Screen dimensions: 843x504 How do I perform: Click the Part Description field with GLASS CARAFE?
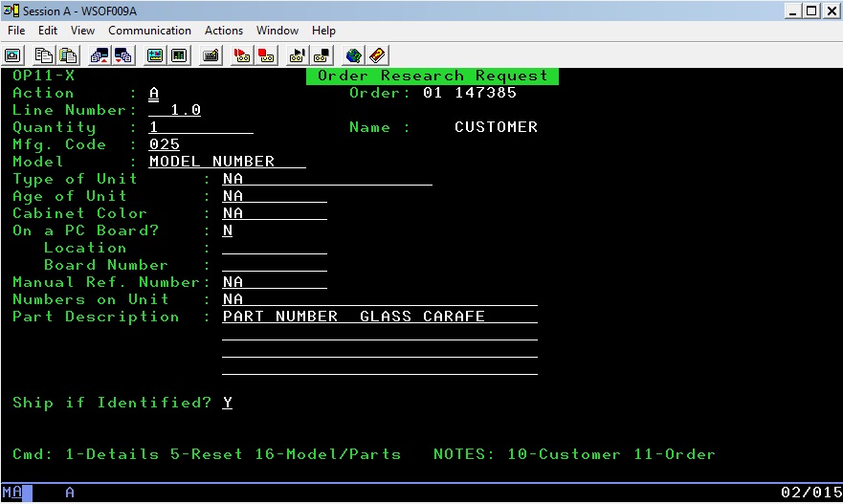(x=379, y=317)
